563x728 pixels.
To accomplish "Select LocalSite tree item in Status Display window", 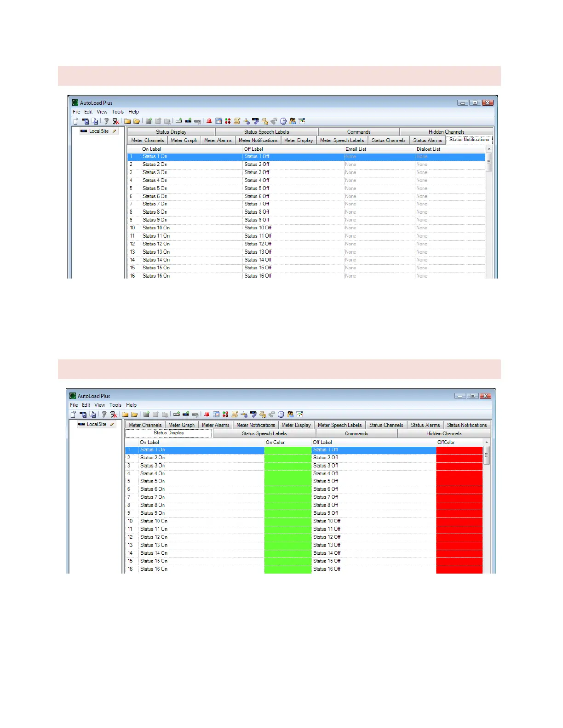I will (97, 424).
